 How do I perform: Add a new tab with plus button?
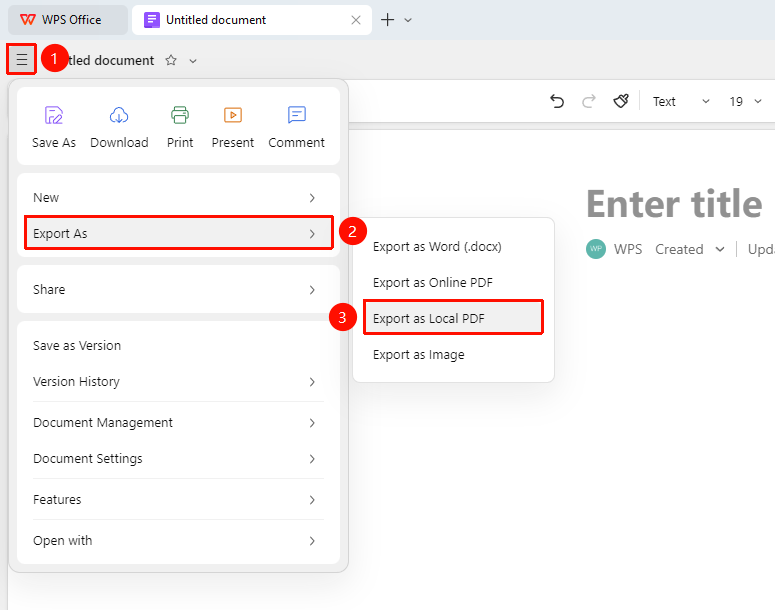(388, 20)
